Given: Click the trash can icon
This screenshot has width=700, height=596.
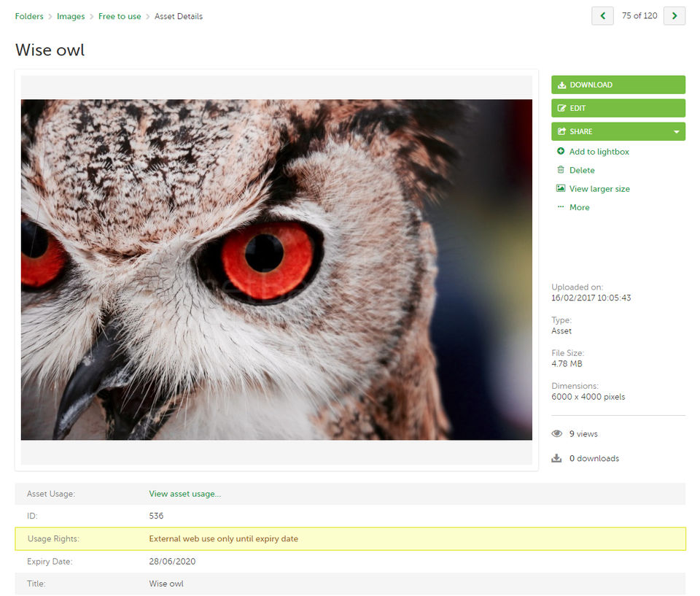Looking at the screenshot, I should click(561, 170).
